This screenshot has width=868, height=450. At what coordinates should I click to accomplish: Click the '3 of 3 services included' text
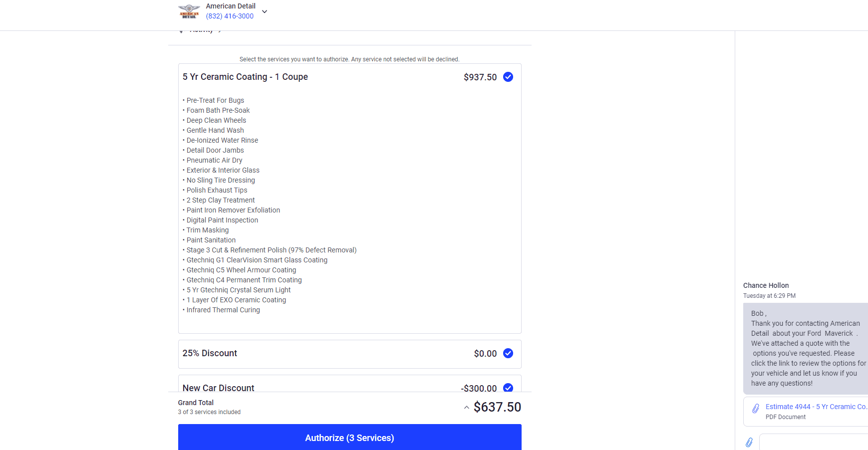click(x=209, y=412)
